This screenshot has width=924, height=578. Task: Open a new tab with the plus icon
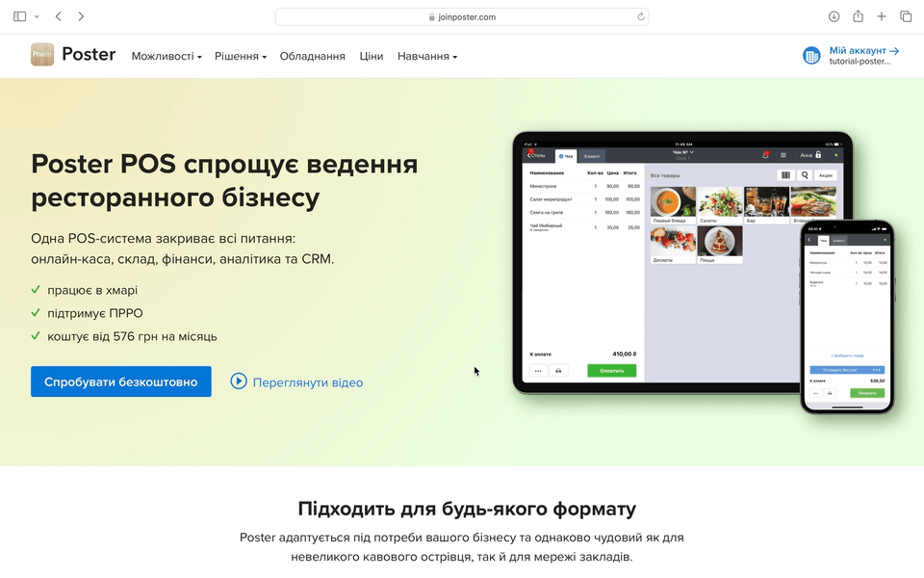[x=882, y=16]
